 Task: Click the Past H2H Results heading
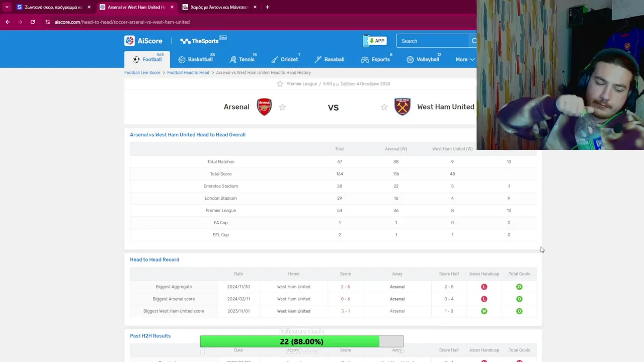click(x=150, y=336)
